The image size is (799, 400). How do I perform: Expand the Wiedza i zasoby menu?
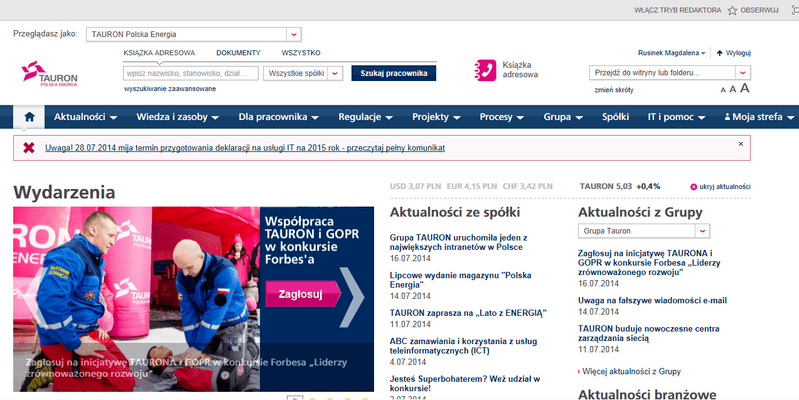coord(177,117)
